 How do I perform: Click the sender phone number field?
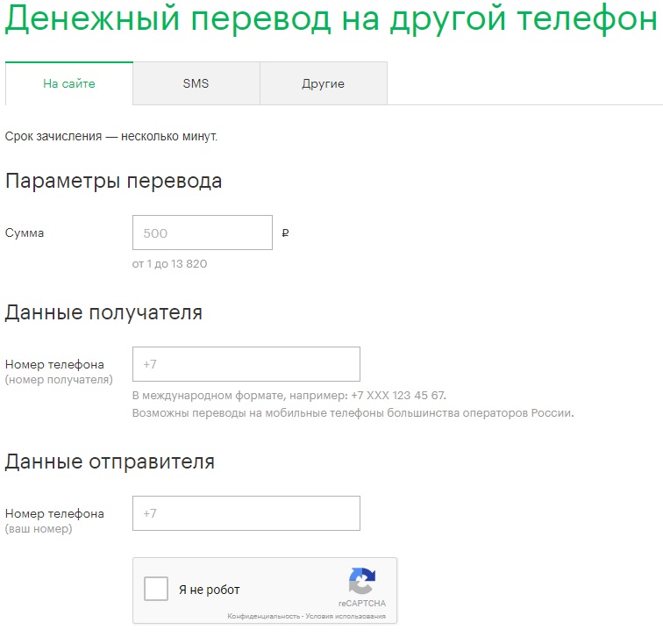pyautogui.click(x=246, y=513)
